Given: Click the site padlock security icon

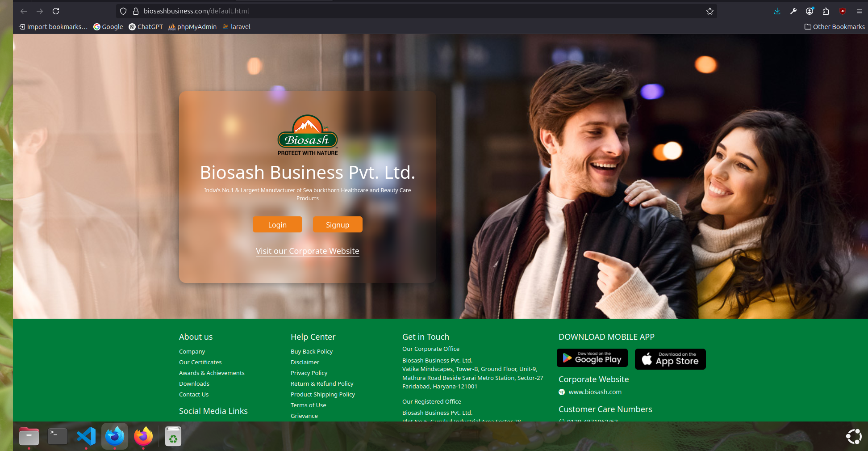Looking at the screenshot, I should pyautogui.click(x=136, y=11).
